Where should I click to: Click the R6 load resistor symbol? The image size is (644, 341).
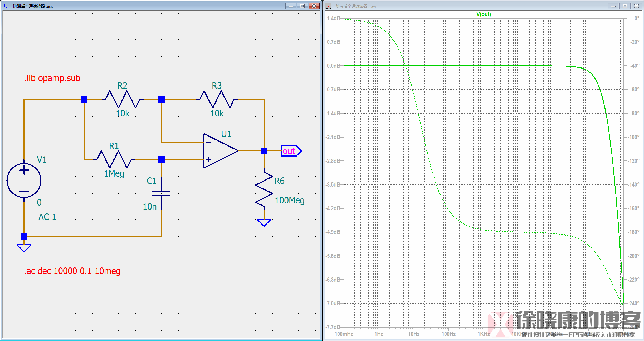tap(264, 189)
